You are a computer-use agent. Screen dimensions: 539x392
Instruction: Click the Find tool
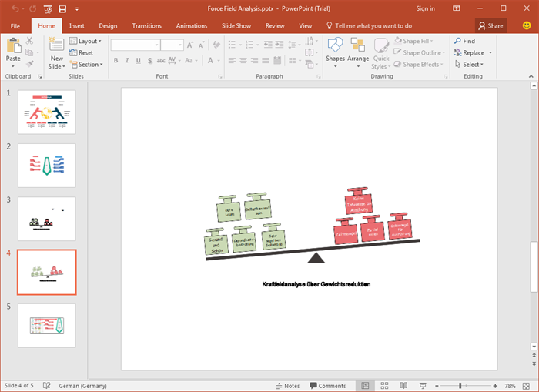pos(464,41)
